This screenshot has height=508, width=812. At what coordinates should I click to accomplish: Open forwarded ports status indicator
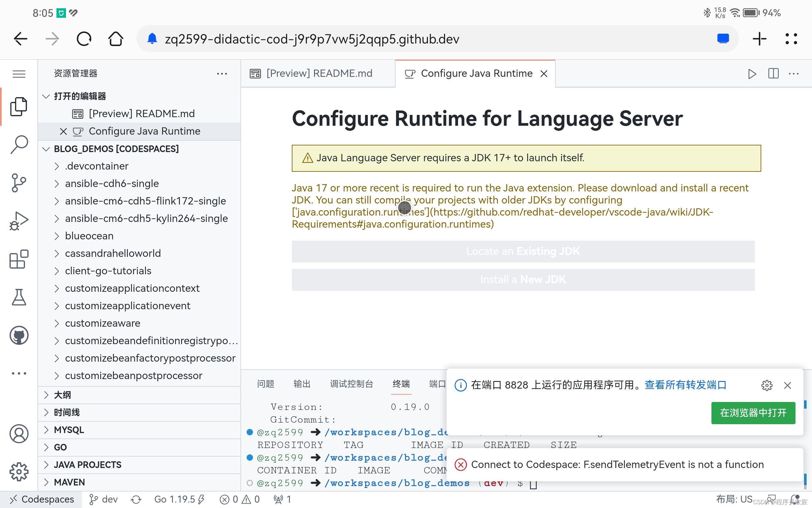pyautogui.click(x=282, y=500)
